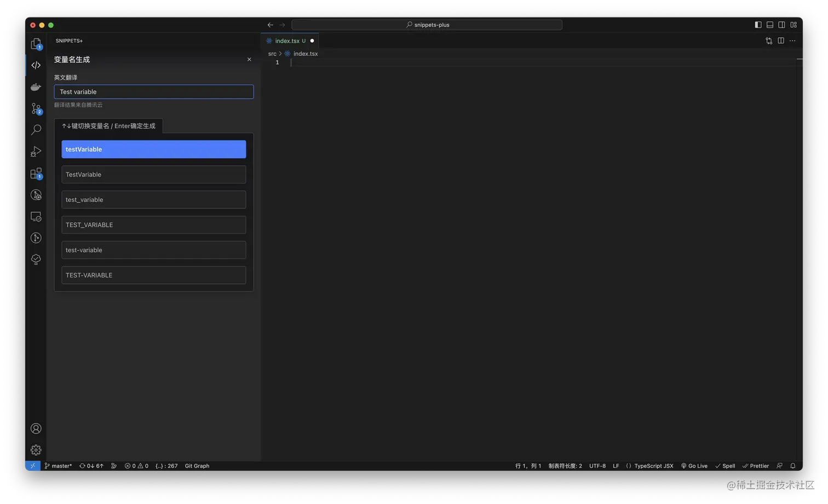The height and width of the screenshot is (504, 828).
Task: Open the Extensions view
Action: coord(36,173)
